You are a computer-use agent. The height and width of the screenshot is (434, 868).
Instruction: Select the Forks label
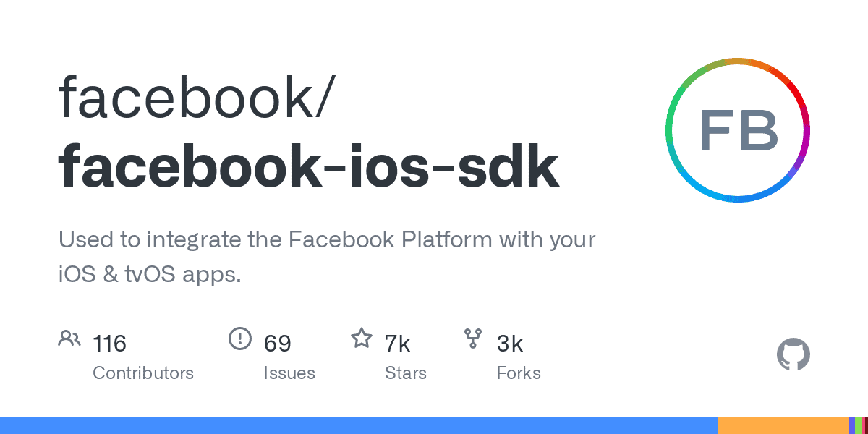[519, 373]
